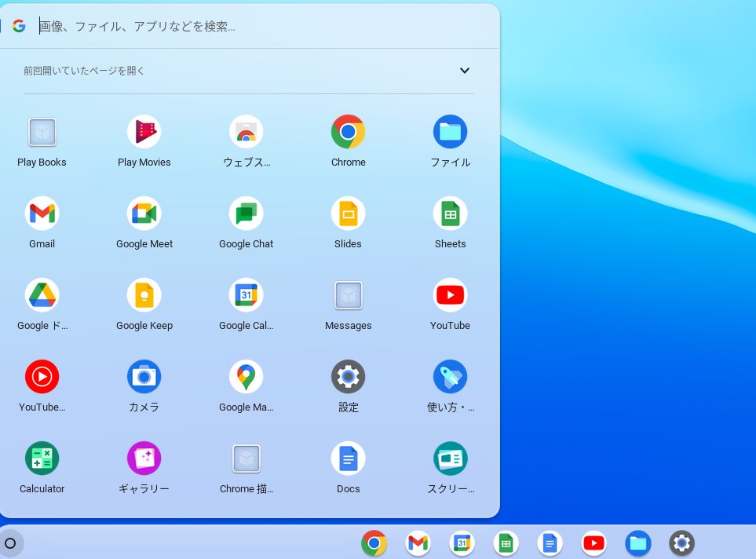The height and width of the screenshot is (559, 756).
Task: Open the ファイル app in launcher
Action: pyautogui.click(x=451, y=132)
